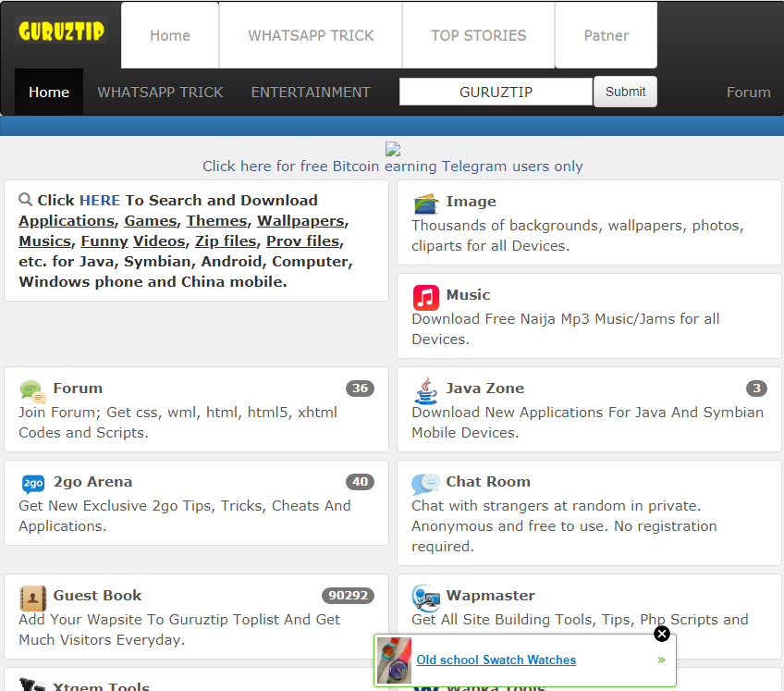The image size is (784, 691).
Task: Open the Zip files link
Action: click(x=226, y=241)
